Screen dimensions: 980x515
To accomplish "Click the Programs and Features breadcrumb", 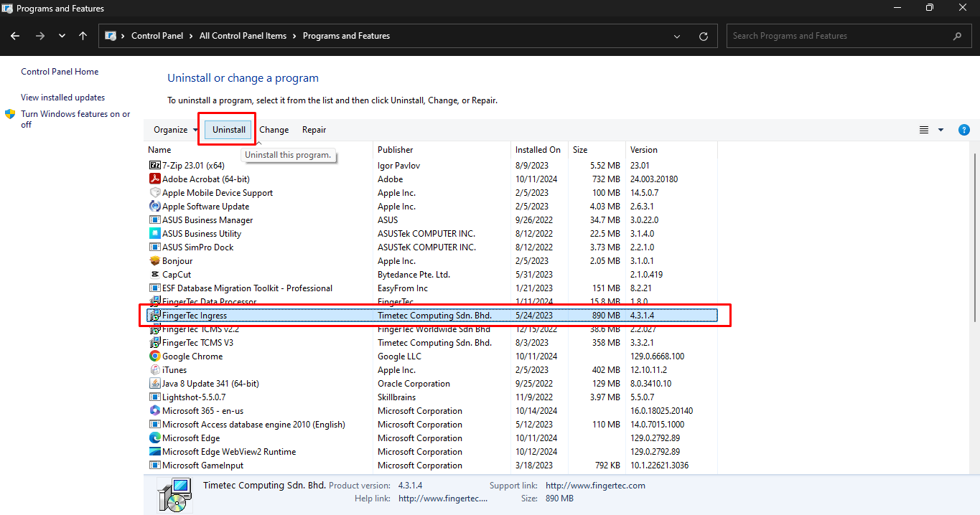I will click(346, 36).
